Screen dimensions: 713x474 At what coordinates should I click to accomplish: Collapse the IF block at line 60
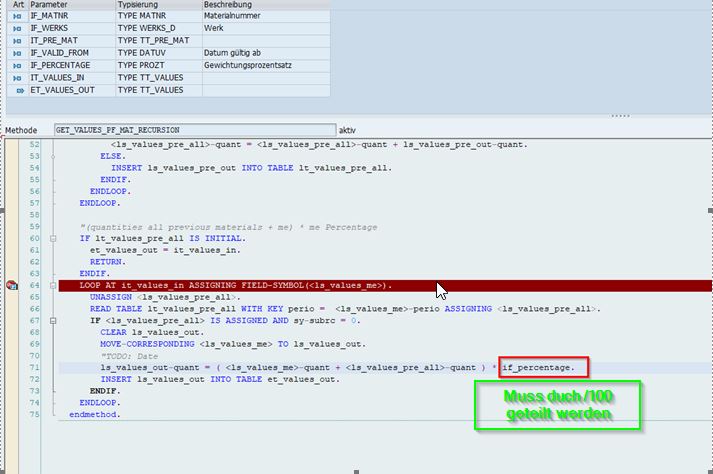[x=50, y=239]
